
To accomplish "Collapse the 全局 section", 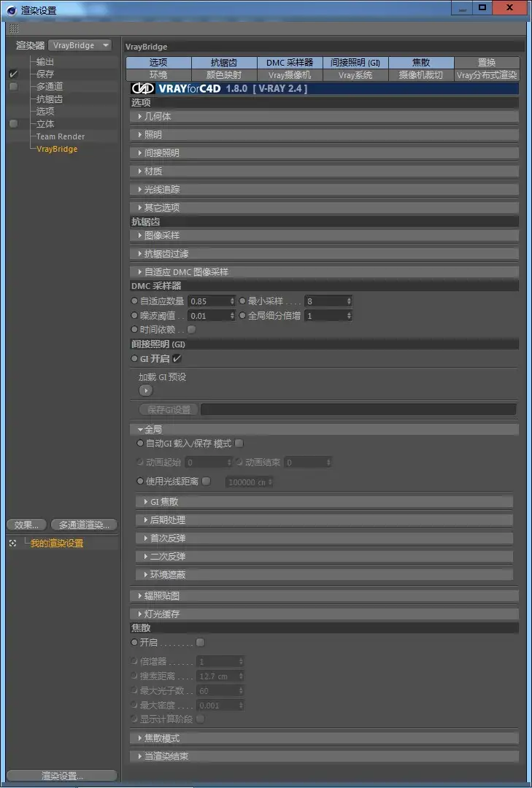I will pos(324,430).
